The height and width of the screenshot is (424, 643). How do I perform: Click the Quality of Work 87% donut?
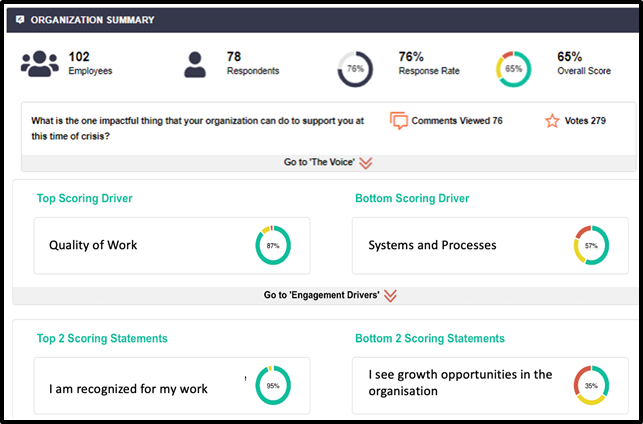(273, 245)
